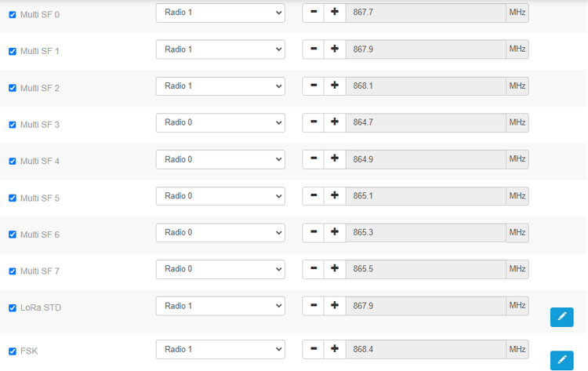The image size is (588, 371).
Task: Decrease Multi SF 2 frequency with minus
Action: 313,86
